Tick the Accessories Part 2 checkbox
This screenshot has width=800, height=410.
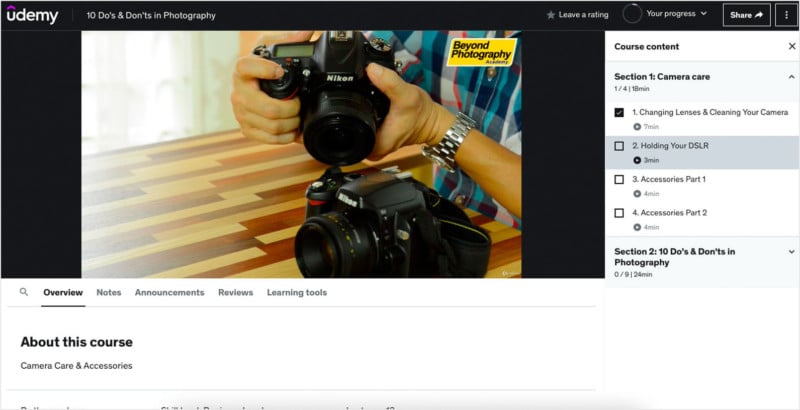(x=619, y=213)
